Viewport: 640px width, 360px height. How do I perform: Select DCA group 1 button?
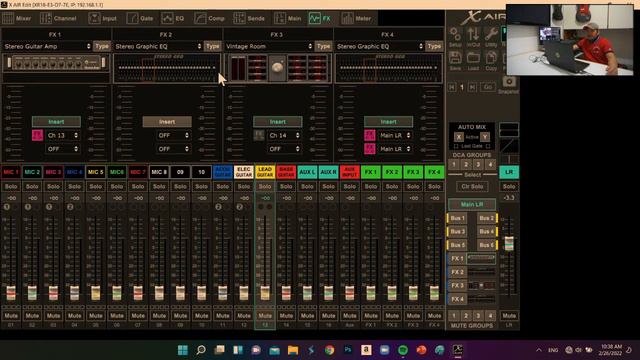pos(453,164)
